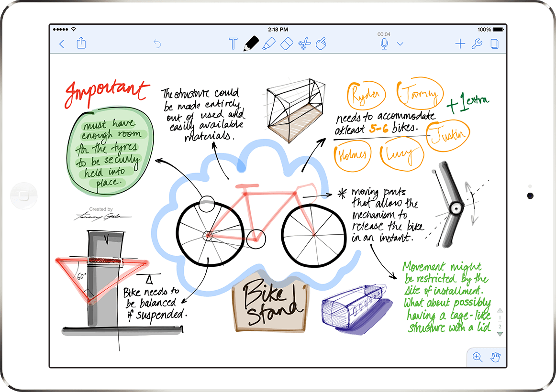Undo the last stroke
Image resolution: width=556 pixels, height=392 pixels.
(157, 43)
